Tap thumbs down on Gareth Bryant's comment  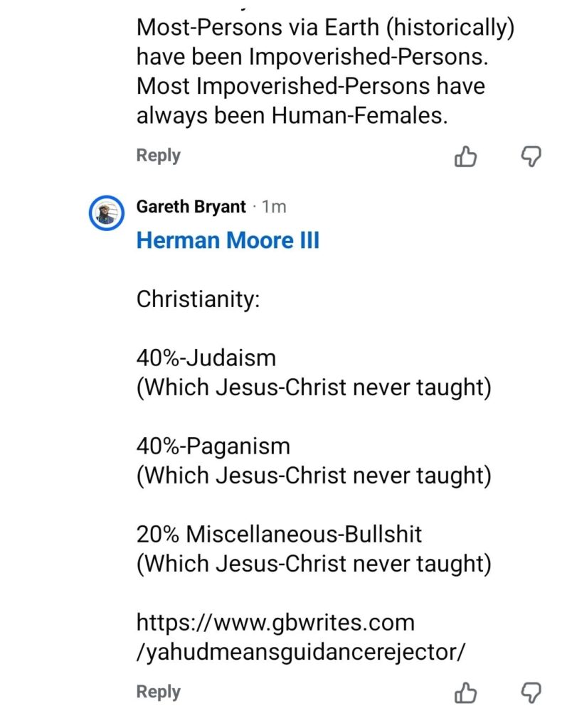click(x=531, y=692)
